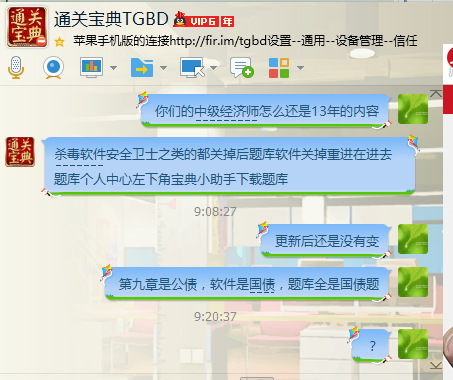The image size is (453, 380).
Task: Click the 9:08:27 timestamp
Action: [215, 212]
